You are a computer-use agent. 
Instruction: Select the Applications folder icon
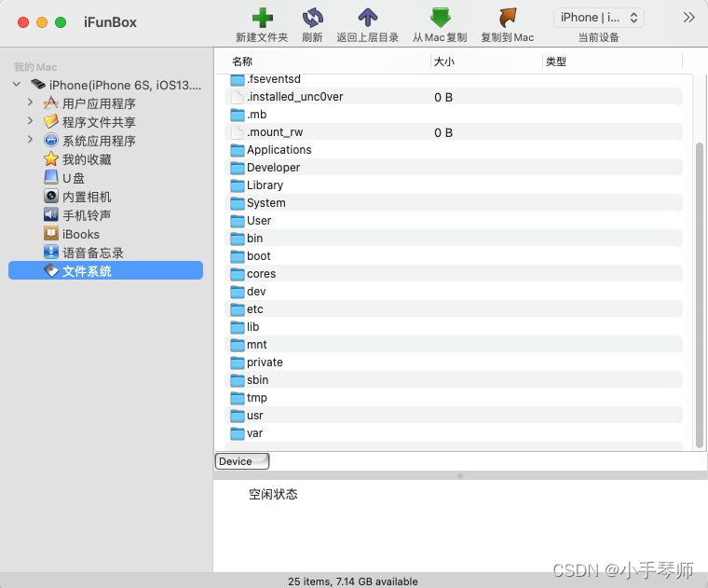click(x=238, y=150)
